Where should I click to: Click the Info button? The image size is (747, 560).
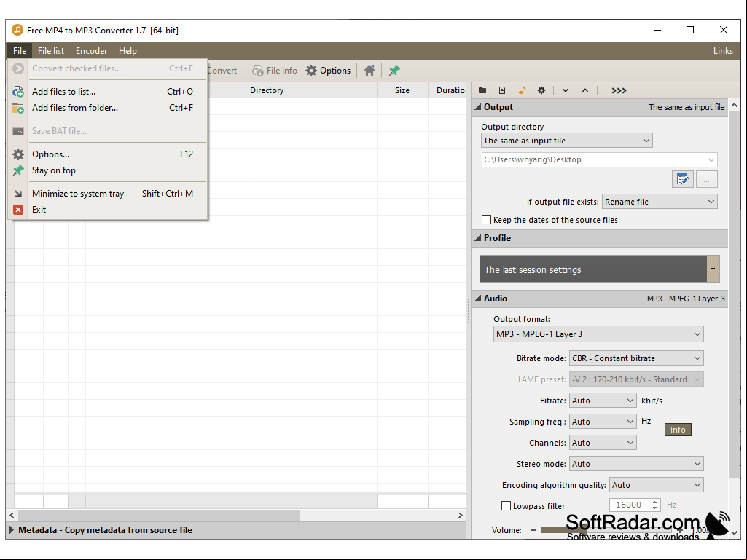[x=678, y=430]
